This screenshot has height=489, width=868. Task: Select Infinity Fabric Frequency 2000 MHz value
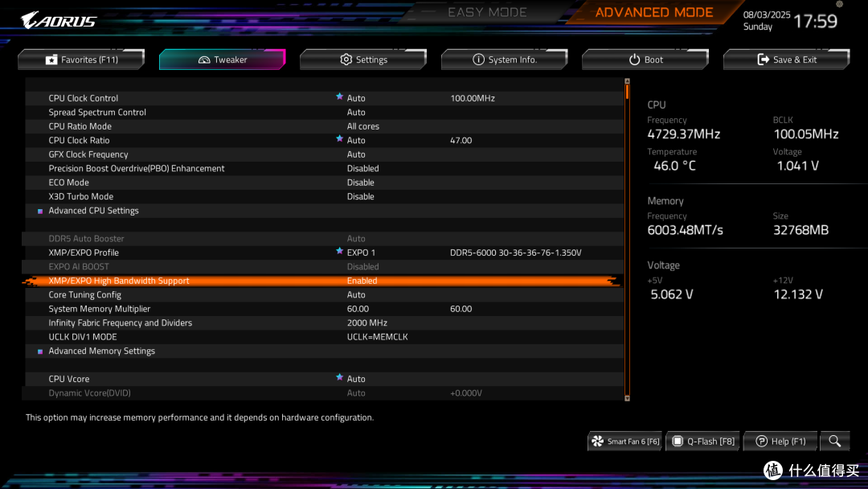[367, 323]
